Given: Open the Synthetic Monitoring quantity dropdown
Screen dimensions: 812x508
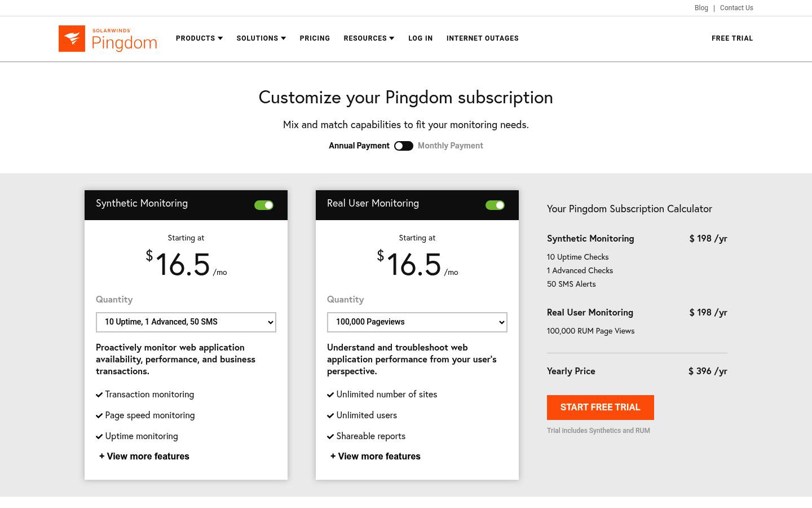Looking at the screenshot, I should (x=186, y=322).
